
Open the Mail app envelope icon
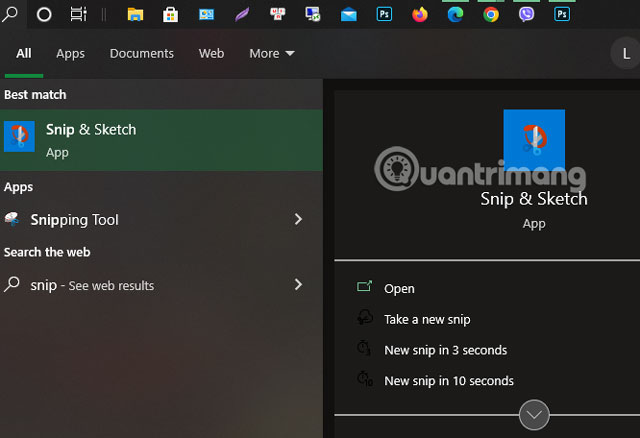point(349,15)
